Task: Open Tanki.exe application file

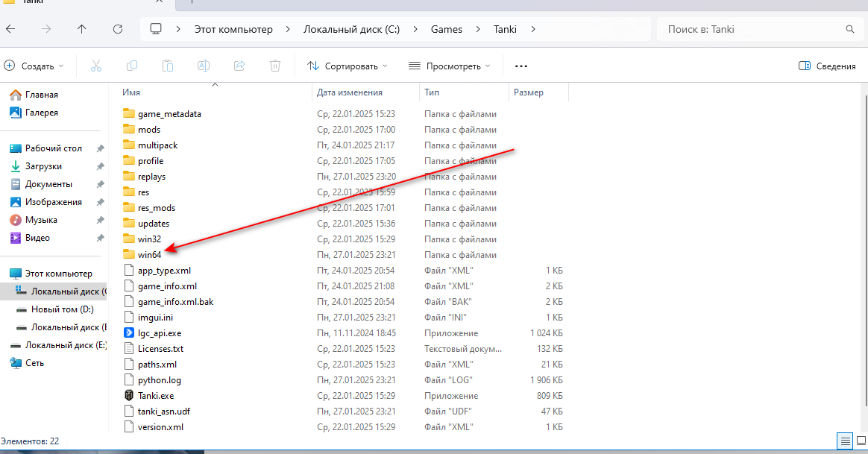Action: pyautogui.click(x=155, y=396)
